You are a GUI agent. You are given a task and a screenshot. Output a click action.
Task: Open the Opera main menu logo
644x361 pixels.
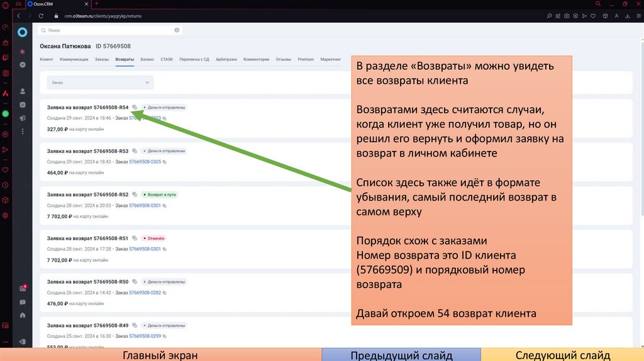pos(5,5)
